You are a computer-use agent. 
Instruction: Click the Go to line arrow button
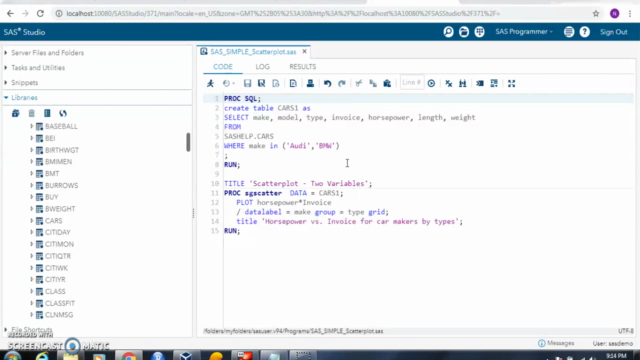pos(431,83)
